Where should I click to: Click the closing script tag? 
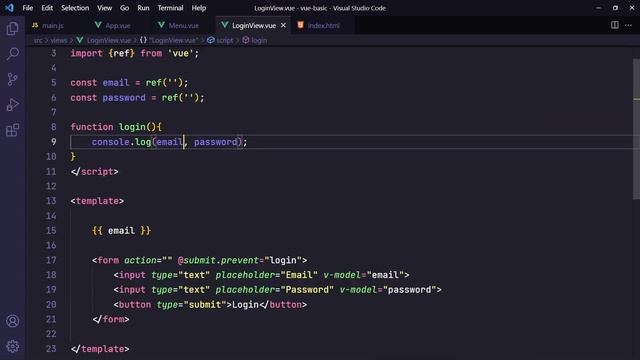(x=95, y=171)
